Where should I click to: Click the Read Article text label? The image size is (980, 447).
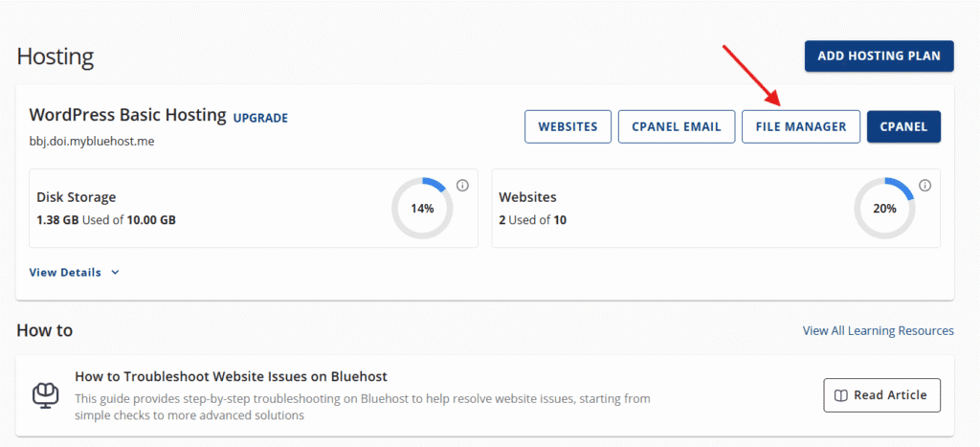[x=890, y=395]
